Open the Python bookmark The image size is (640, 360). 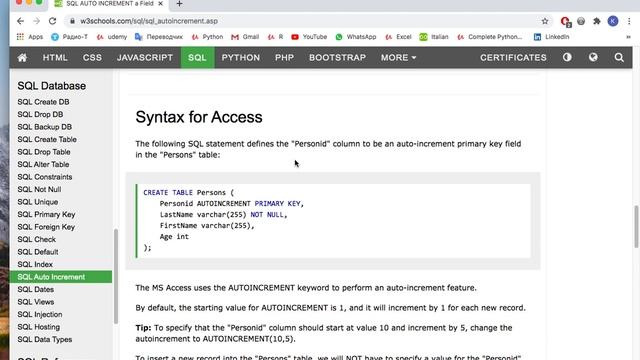click(207, 37)
